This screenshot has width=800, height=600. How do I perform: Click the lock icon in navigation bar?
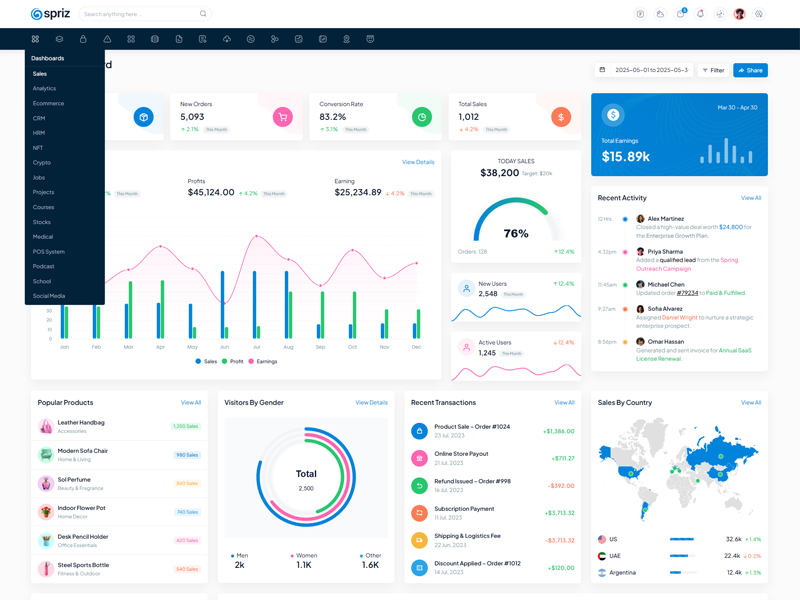point(83,39)
